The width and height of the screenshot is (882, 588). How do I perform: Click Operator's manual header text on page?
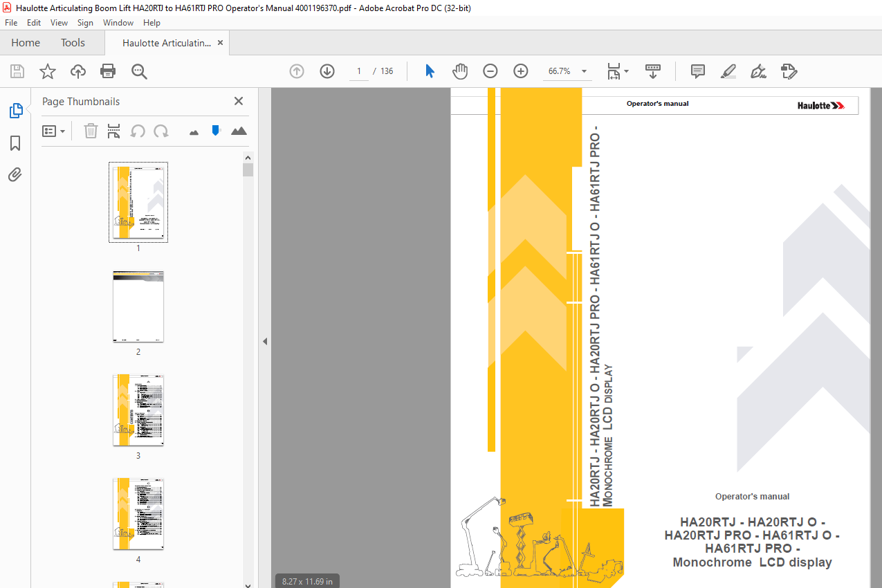pos(657,104)
